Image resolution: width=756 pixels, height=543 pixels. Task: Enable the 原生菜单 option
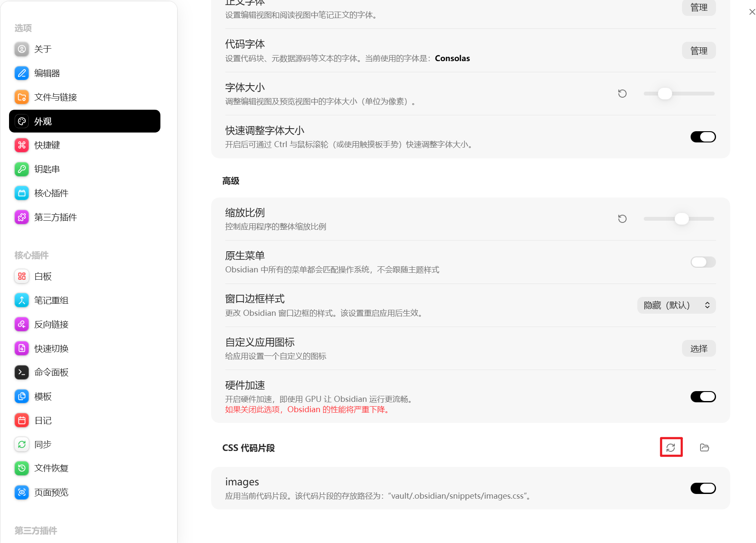[x=703, y=262]
